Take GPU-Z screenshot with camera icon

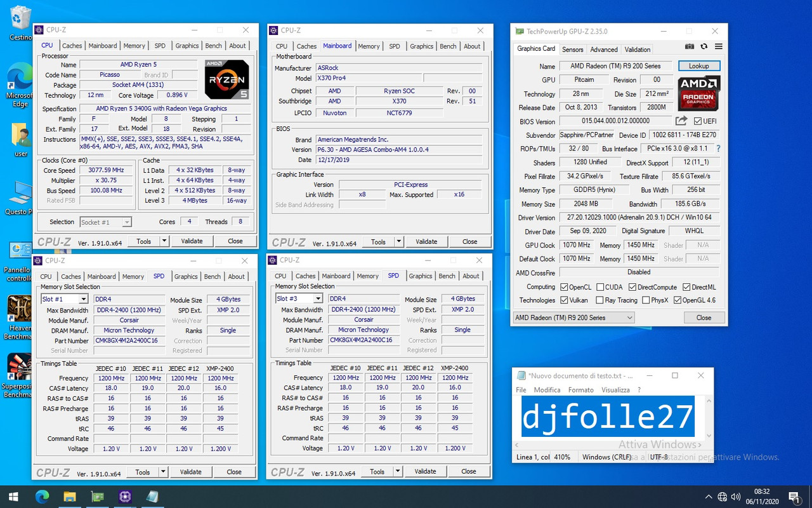690,46
